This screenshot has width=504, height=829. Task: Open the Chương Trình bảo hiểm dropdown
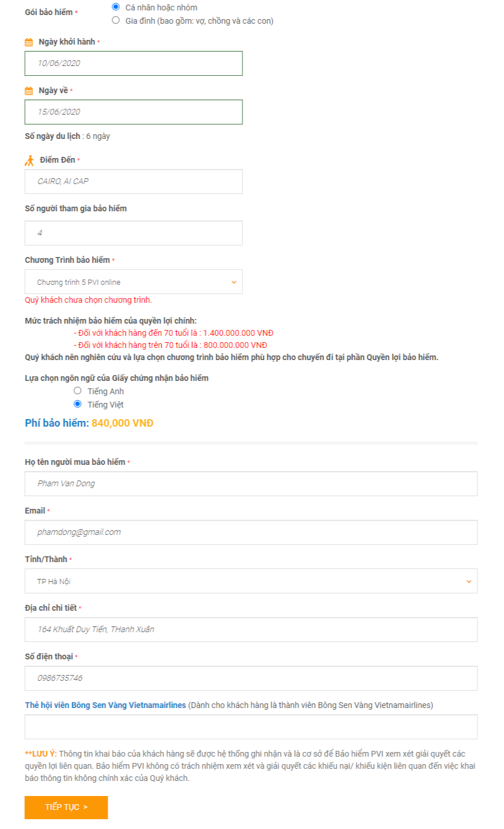133,282
